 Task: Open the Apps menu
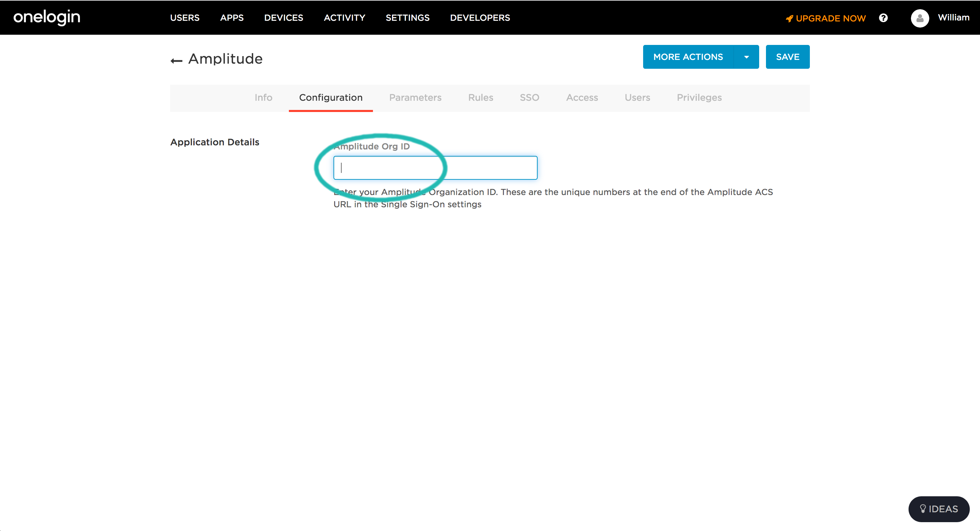[x=232, y=17]
